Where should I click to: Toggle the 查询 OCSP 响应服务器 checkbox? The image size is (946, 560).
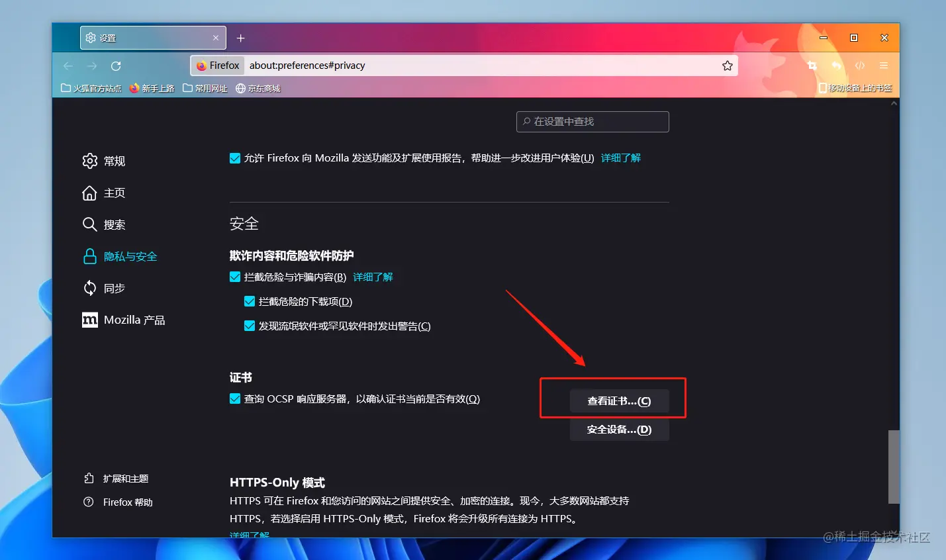click(x=235, y=398)
